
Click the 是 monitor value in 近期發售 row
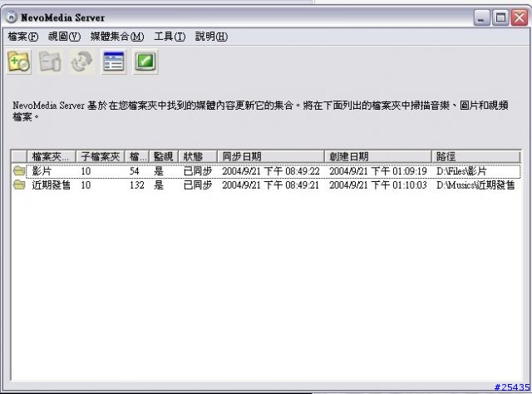tap(159, 185)
